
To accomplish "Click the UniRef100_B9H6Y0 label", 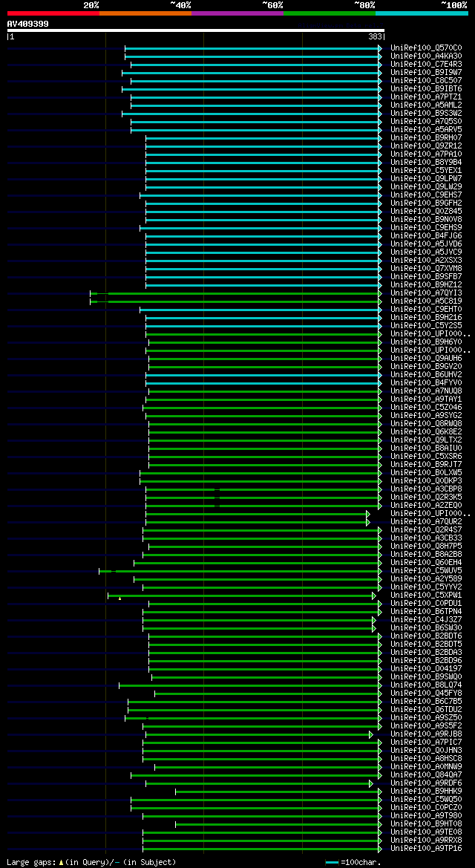I will coord(426,342).
